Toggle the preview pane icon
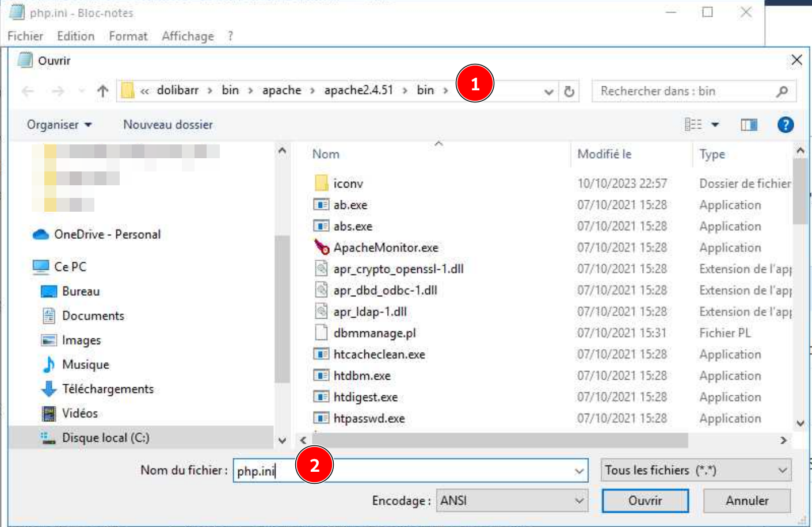 pyautogui.click(x=749, y=125)
